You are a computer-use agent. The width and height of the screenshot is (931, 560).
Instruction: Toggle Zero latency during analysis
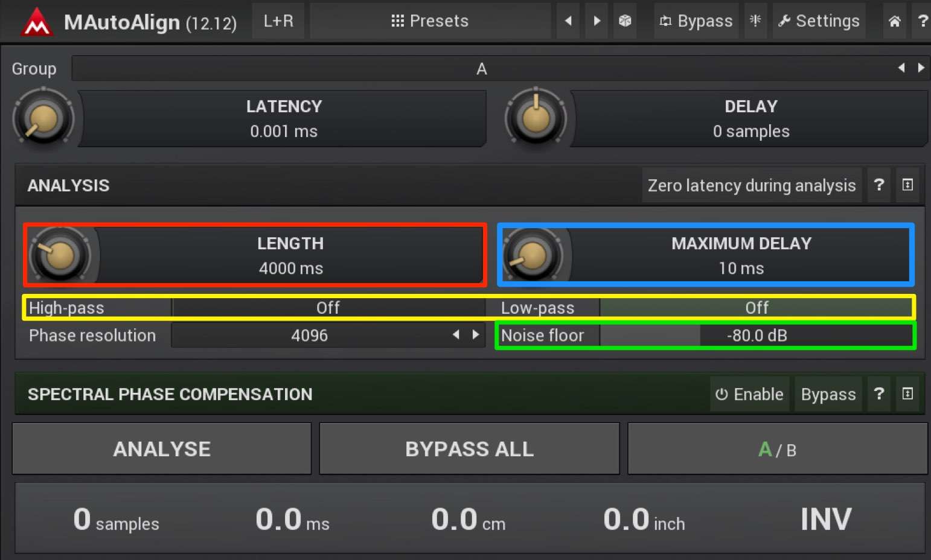coord(752,185)
